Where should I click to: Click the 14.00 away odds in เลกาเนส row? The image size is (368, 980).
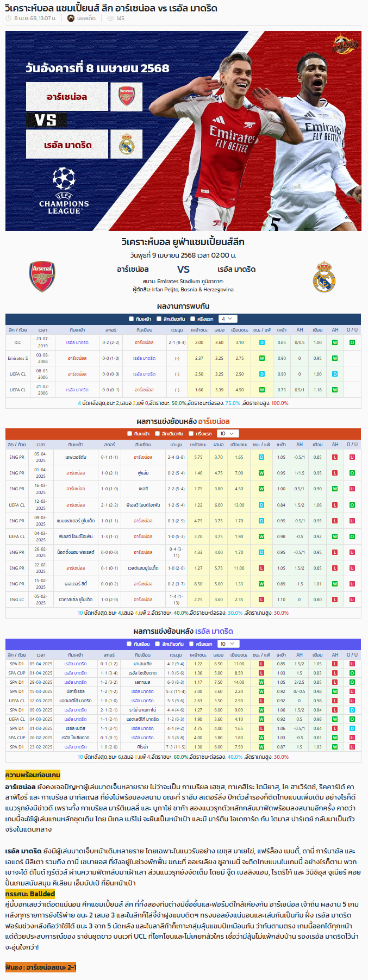(239, 682)
